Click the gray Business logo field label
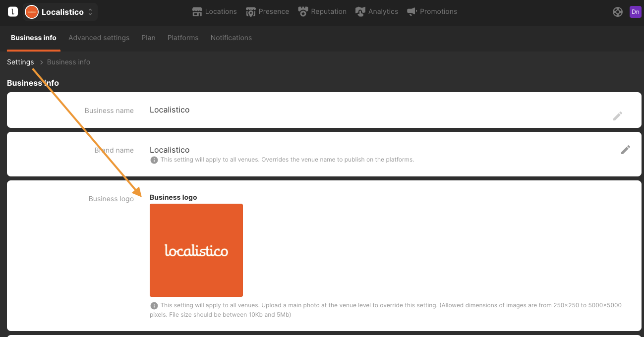This screenshot has width=644, height=337. point(111,199)
